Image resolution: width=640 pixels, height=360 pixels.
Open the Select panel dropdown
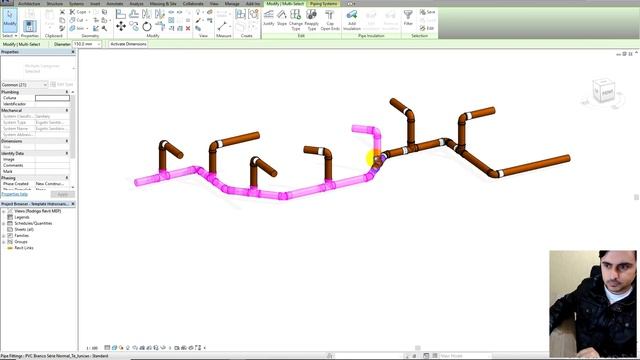pyautogui.click(x=9, y=36)
